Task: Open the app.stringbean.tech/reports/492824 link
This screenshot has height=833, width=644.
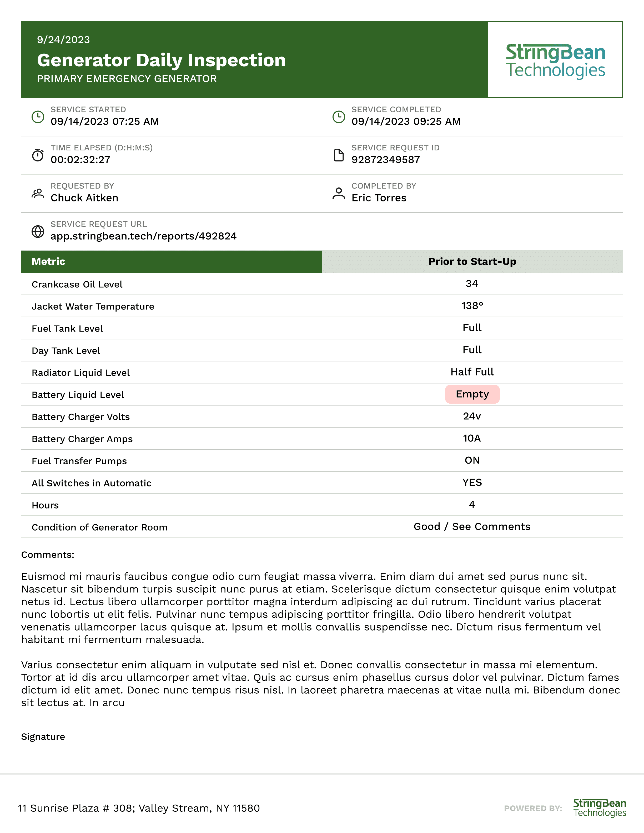Action: click(x=143, y=236)
